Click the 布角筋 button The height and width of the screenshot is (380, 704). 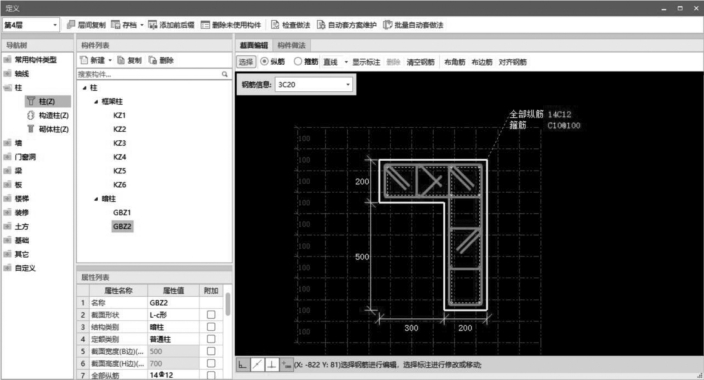point(455,62)
